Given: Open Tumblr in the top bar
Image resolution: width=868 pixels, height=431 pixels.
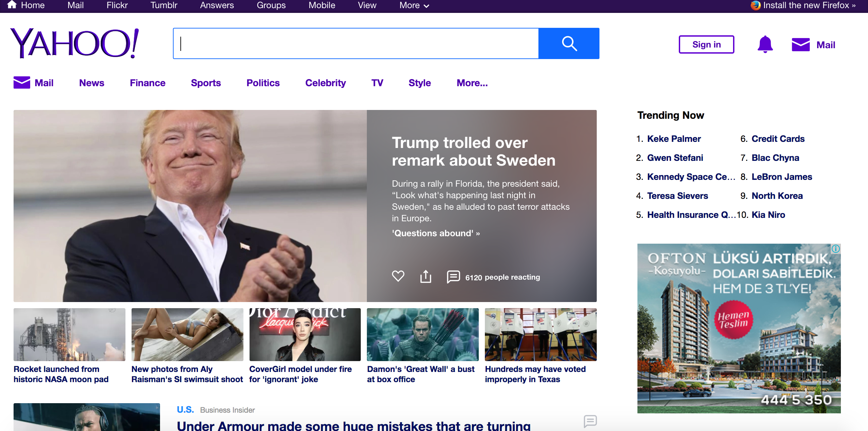Looking at the screenshot, I should pos(164,5).
